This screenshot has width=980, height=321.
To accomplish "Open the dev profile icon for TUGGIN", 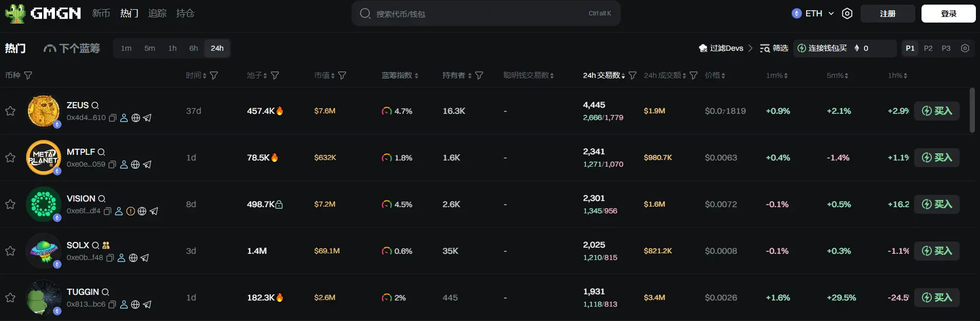I will [x=124, y=305].
